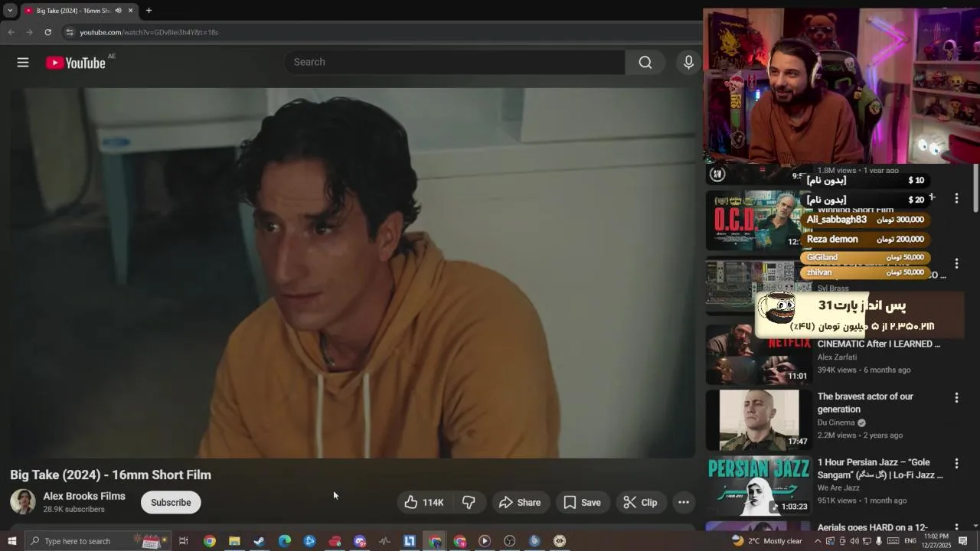Save the video to a playlist
Image resolution: width=980 pixels, height=551 pixels.
pyautogui.click(x=582, y=502)
